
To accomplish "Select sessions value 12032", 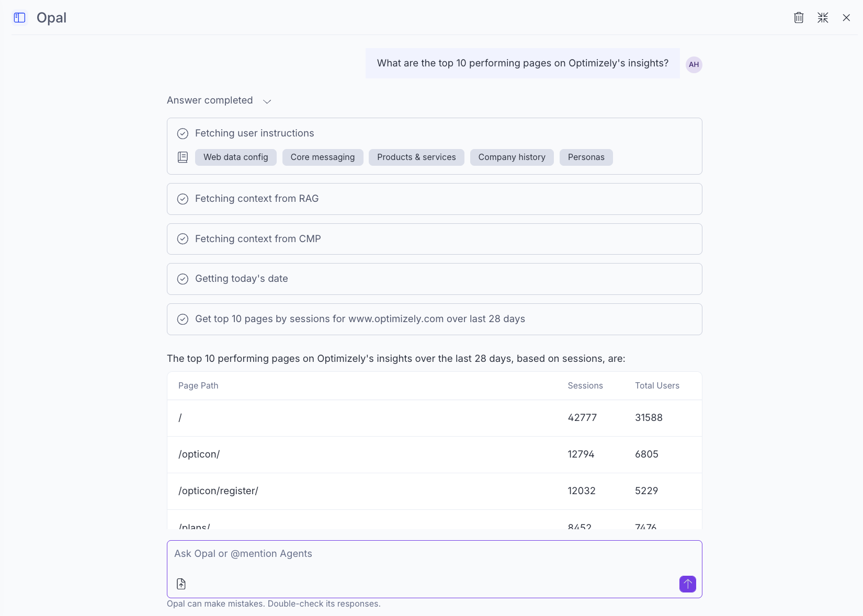I will point(582,491).
